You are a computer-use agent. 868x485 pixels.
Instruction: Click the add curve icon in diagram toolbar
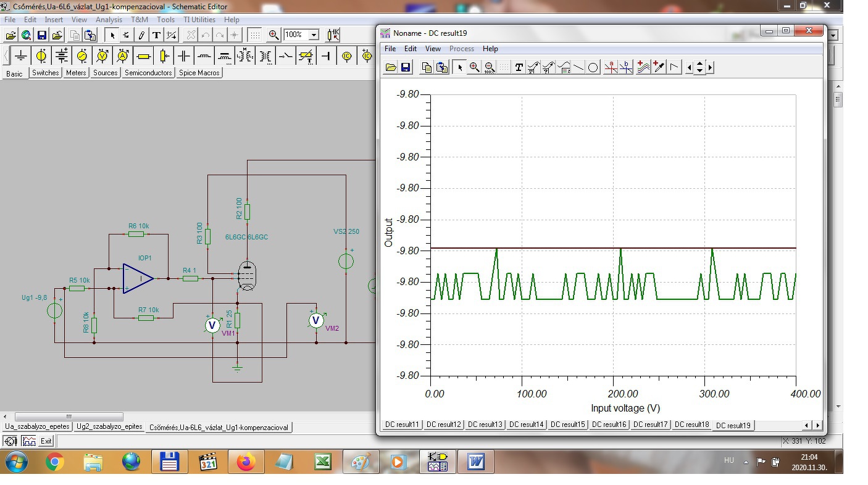(x=643, y=68)
